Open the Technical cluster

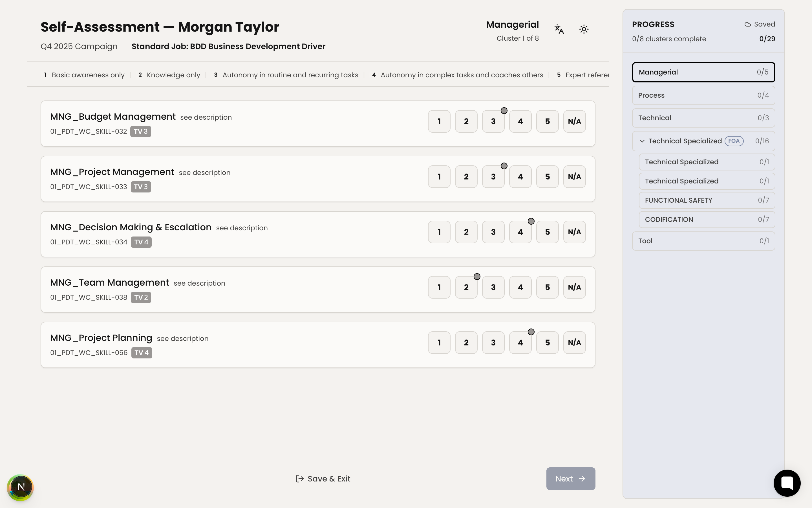pos(703,118)
